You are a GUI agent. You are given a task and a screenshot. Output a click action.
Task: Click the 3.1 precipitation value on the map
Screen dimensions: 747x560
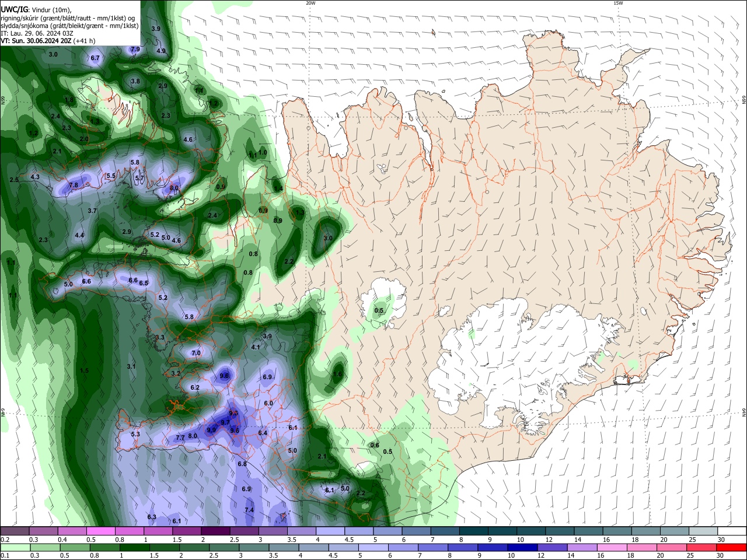[x=131, y=366]
